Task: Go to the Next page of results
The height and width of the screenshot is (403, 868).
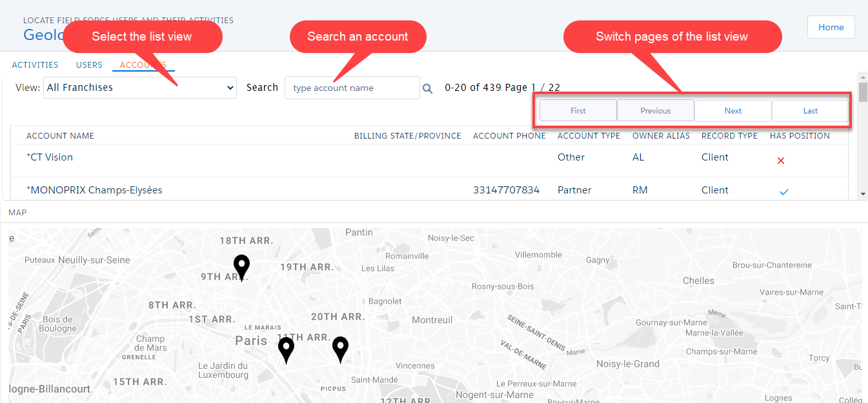Action: [x=733, y=110]
